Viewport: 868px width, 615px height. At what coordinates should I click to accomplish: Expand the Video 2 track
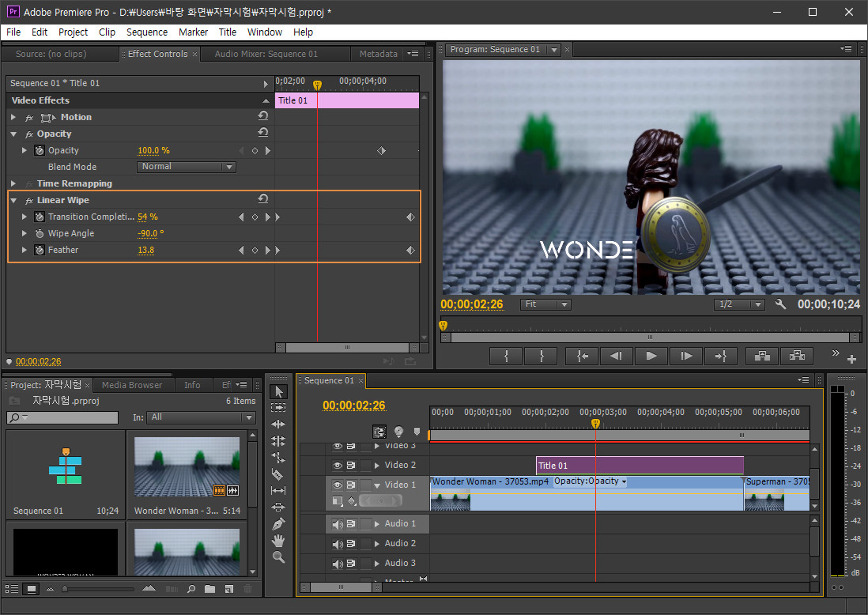[x=377, y=466]
